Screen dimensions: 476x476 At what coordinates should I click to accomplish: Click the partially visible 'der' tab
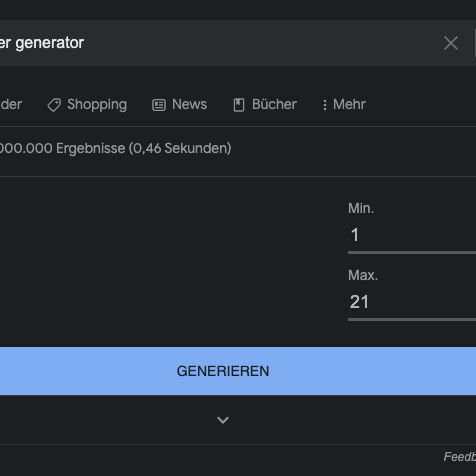(11, 105)
